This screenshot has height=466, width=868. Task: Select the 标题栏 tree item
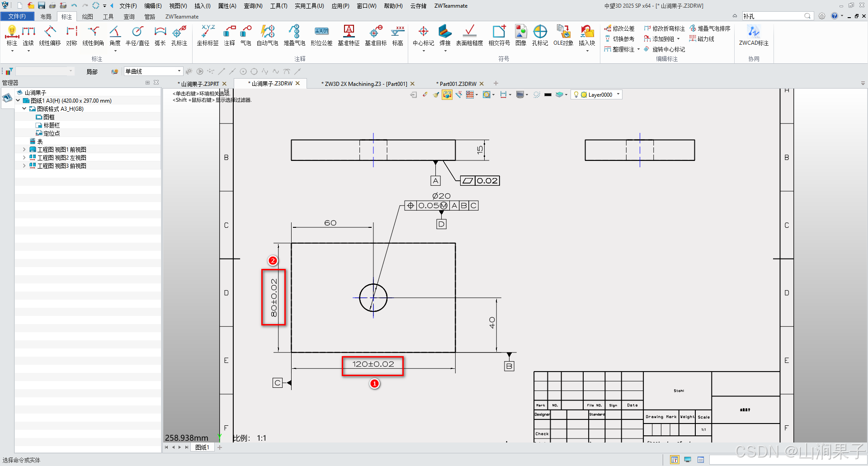[x=48, y=125]
